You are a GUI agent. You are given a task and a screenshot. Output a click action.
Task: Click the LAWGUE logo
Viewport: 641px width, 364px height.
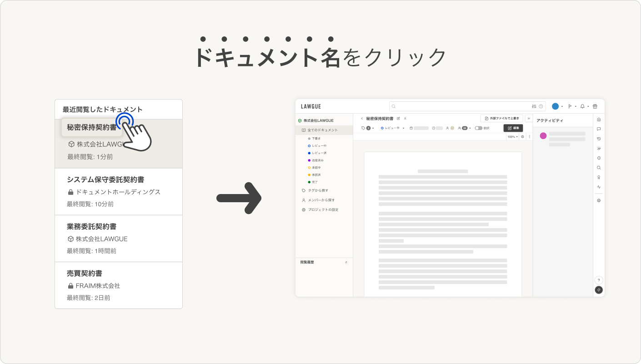point(311,106)
